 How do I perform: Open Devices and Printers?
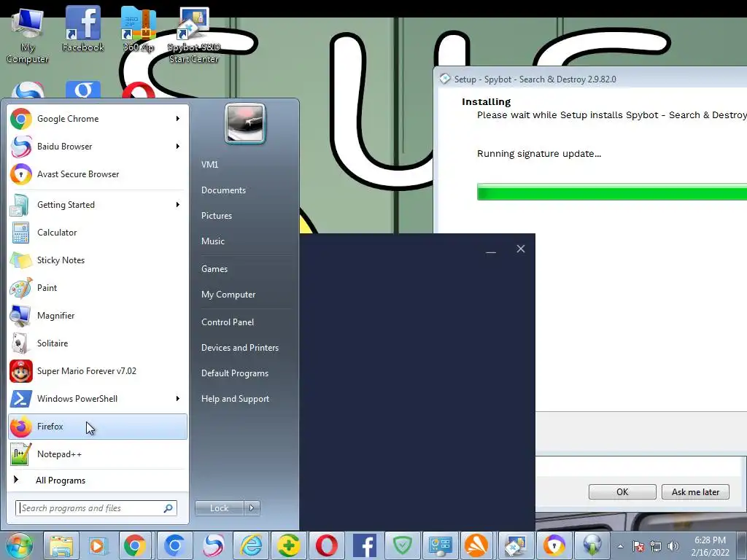[239, 348]
